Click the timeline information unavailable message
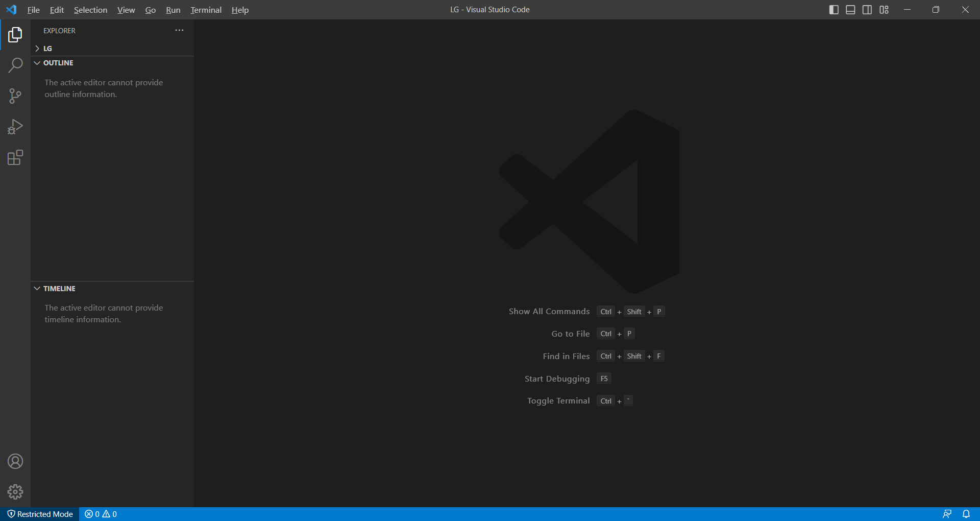Image resolution: width=980 pixels, height=521 pixels. point(104,314)
